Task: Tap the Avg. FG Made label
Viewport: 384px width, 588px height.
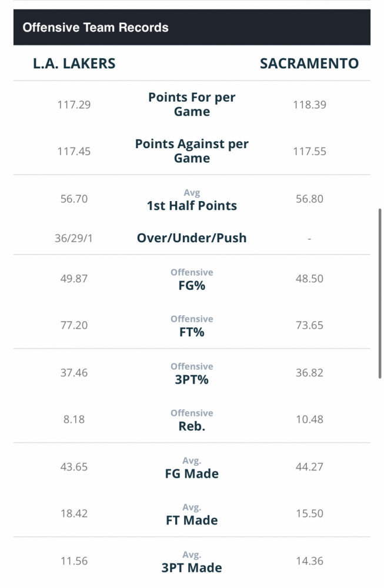Action: 192,473
